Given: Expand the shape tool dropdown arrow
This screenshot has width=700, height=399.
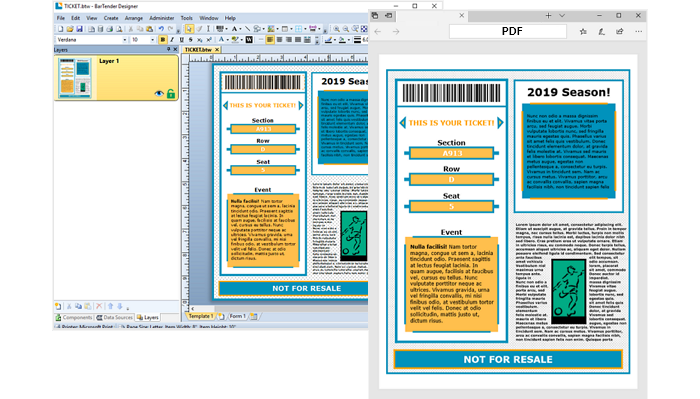Looking at the screenshot, I should tap(263, 29).
